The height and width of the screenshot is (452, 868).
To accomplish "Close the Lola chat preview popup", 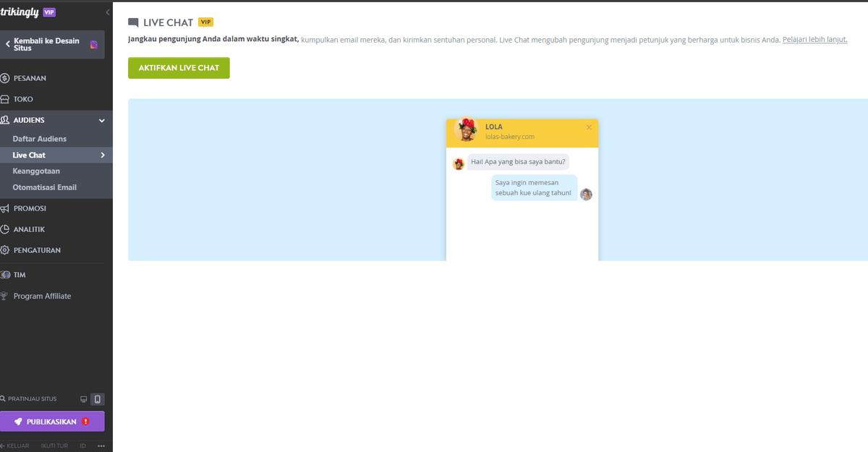I will click(x=589, y=126).
